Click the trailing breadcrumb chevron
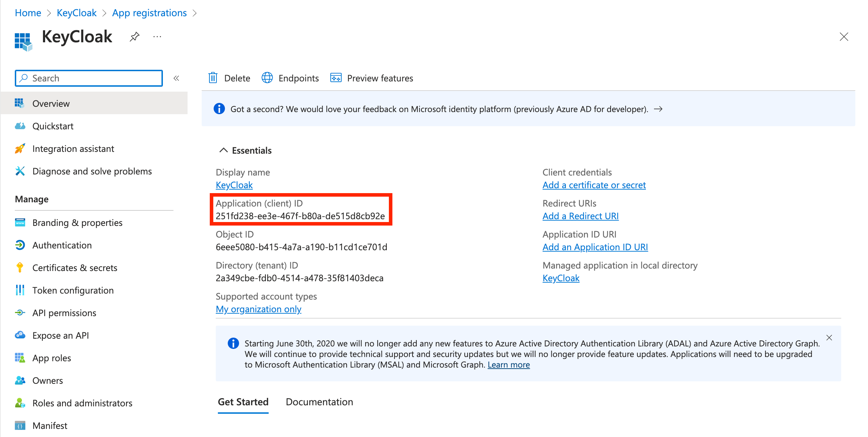The width and height of the screenshot is (868, 437). (x=195, y=13)
